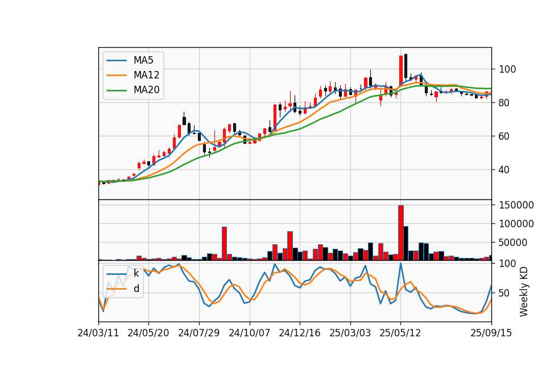Image resolution: width=546 pixels, height=392 pixels.
Task: Click the tall black volume bar beside the tallest red bar
Action: point(406,243)
